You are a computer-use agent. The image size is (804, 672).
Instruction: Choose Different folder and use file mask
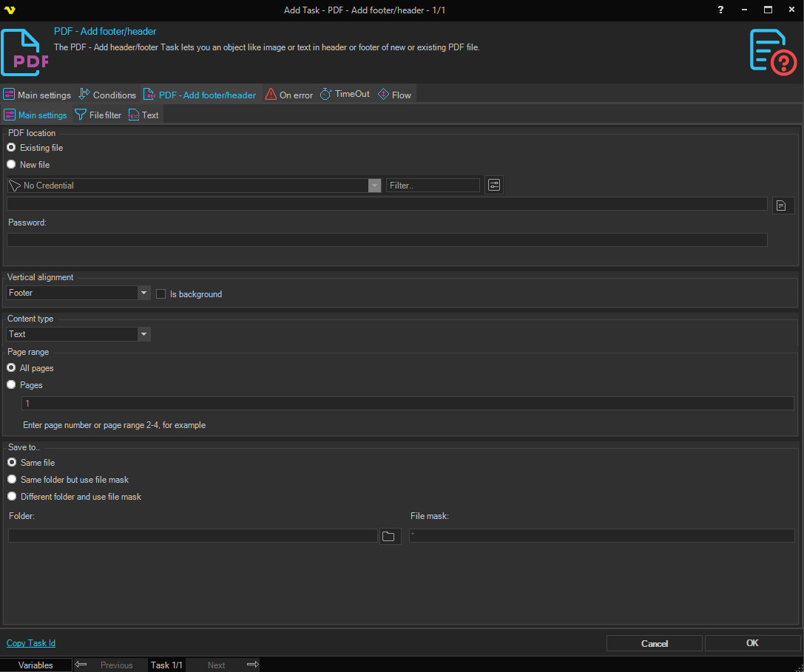pos(12,497)
